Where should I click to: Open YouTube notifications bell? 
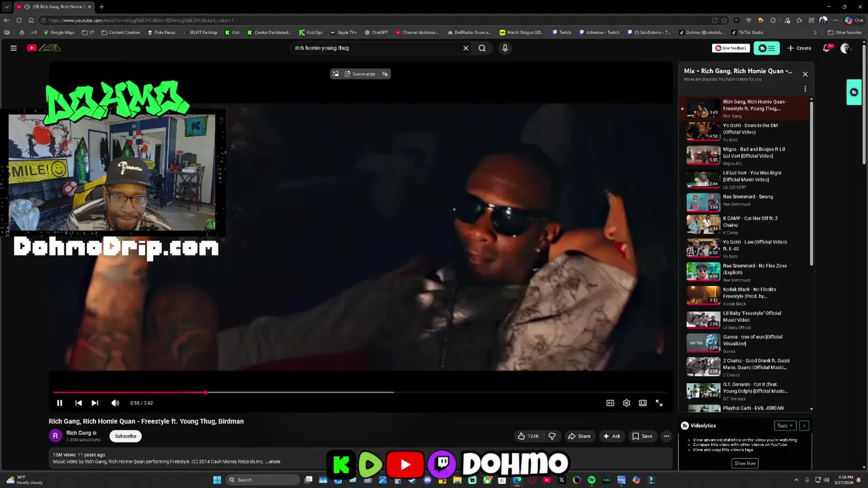(827, 48)
